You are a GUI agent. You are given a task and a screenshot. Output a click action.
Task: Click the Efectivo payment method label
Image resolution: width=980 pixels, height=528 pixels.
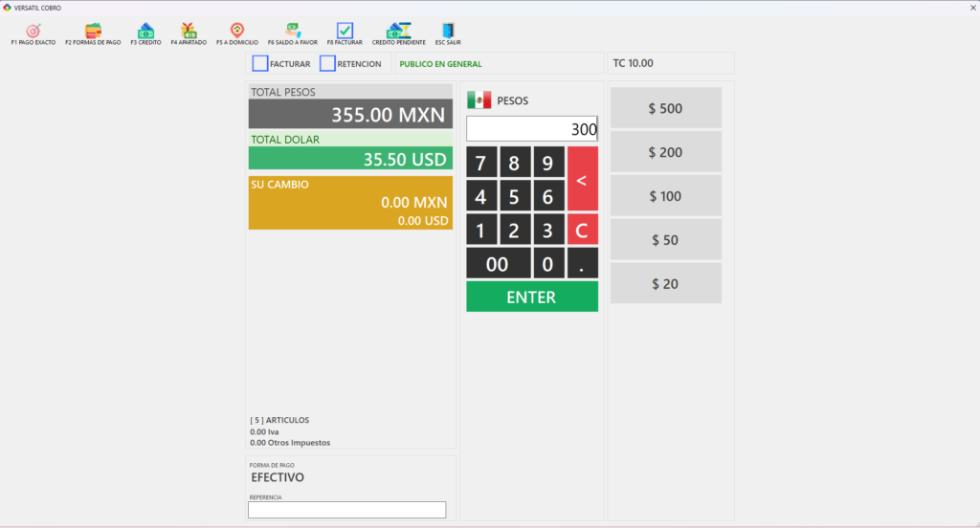(278, 477)
